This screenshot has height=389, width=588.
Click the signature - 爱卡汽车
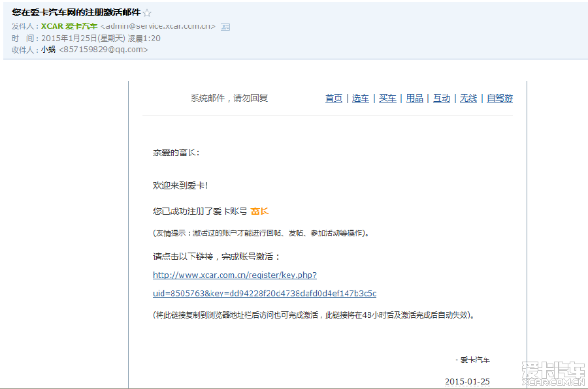[472, 360]
